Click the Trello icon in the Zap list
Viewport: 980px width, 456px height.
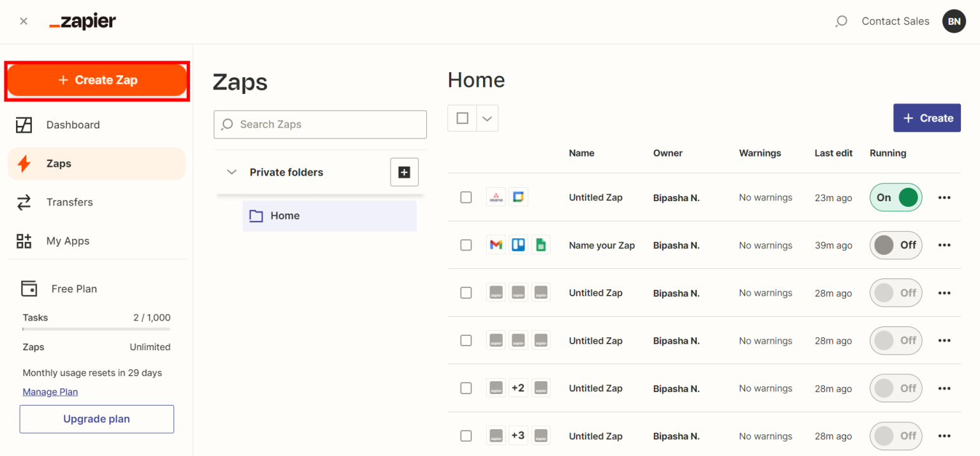click(x=518, y=245)
